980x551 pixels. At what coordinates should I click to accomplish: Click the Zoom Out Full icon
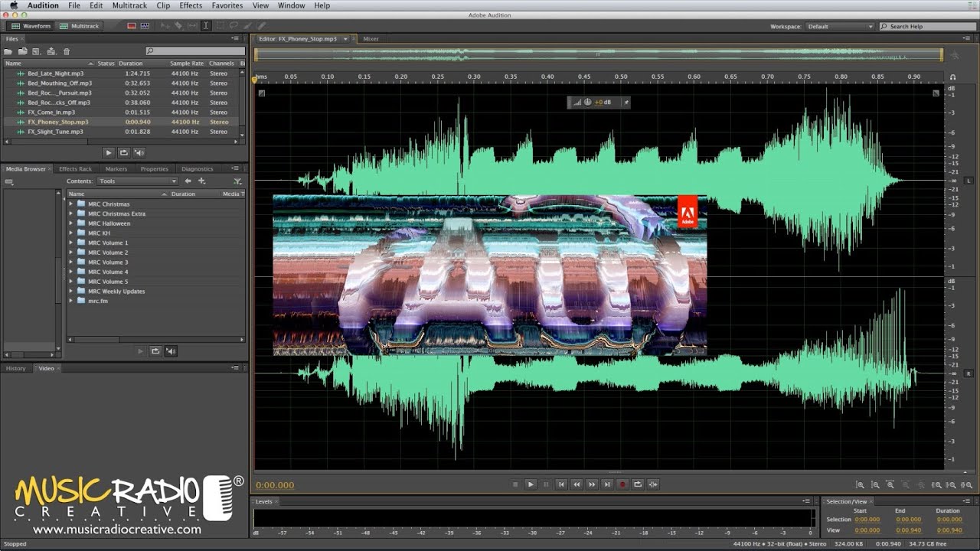920,484
